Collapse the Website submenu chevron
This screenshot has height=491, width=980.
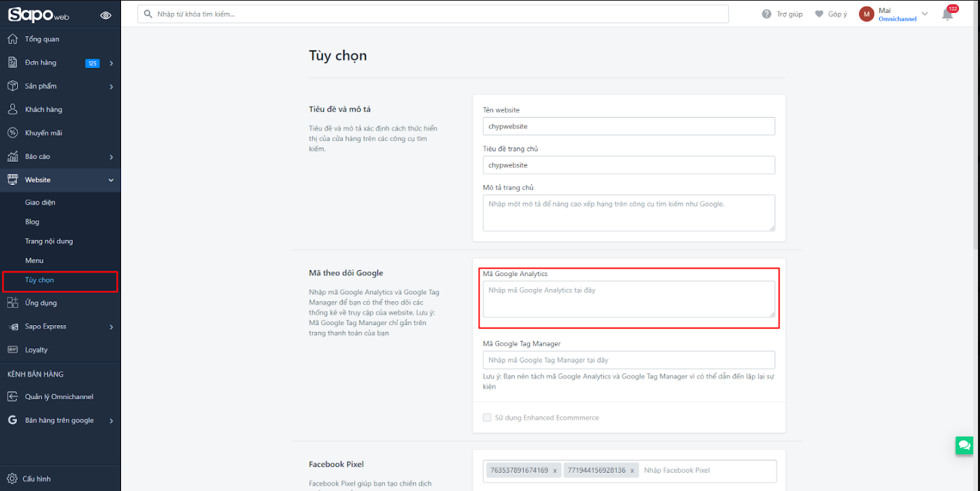pos(111,180)
